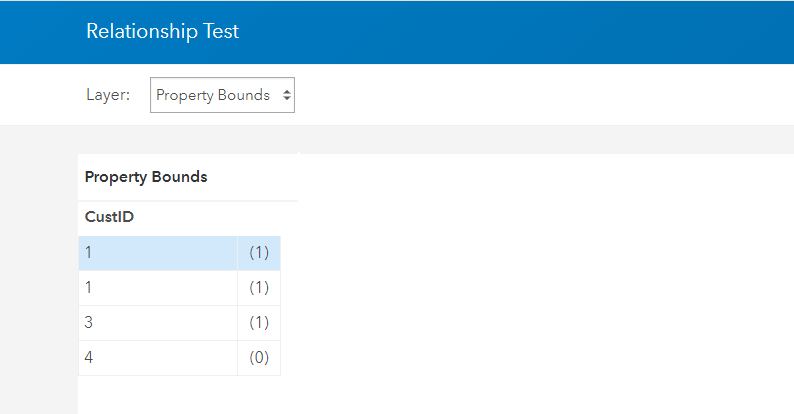
Task: Click the (1) count in highlighted row
Action: pos(259,253)
